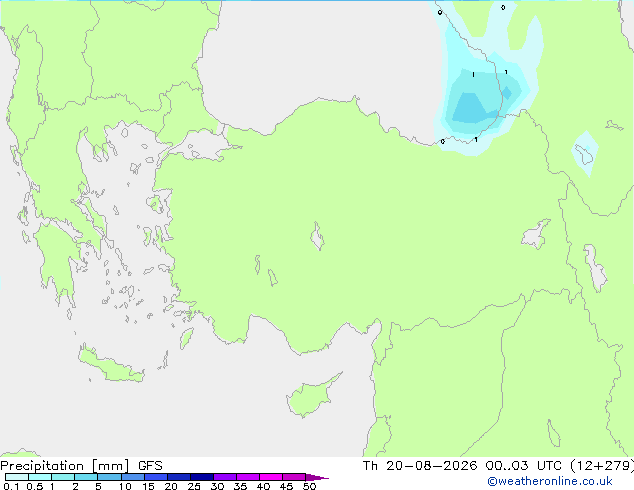Click the date 'Th 20-08-2026' text
Viewport: 634px width, 490px height.
tap(420, 466)
